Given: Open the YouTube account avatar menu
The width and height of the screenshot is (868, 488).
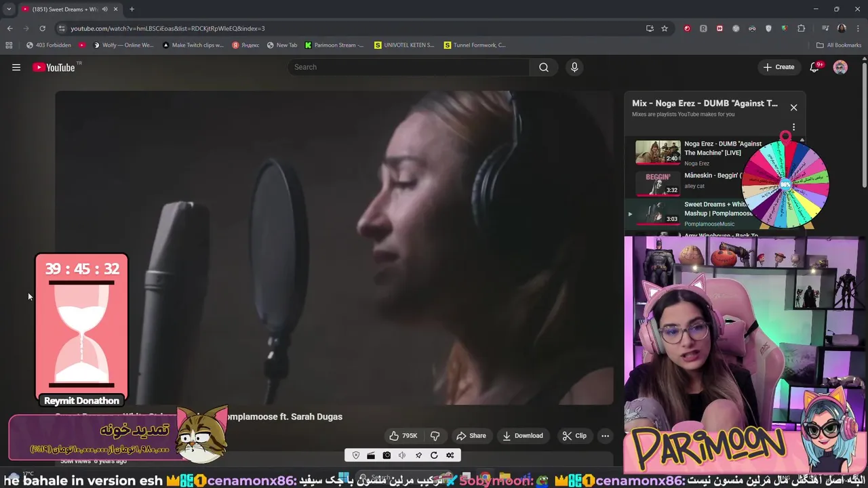Looking at the screenshot, I should [x=840, y=67].
